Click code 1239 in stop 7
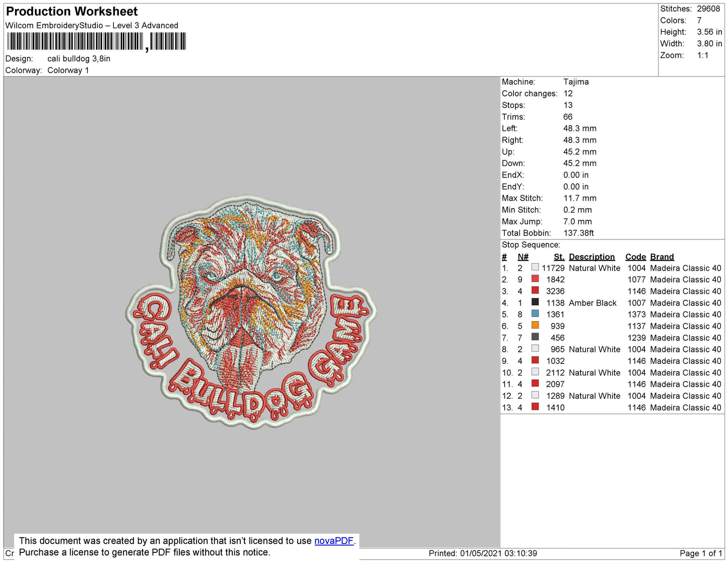Image resolution: width=728 pixels, height=563 pixels. point(636,338)
